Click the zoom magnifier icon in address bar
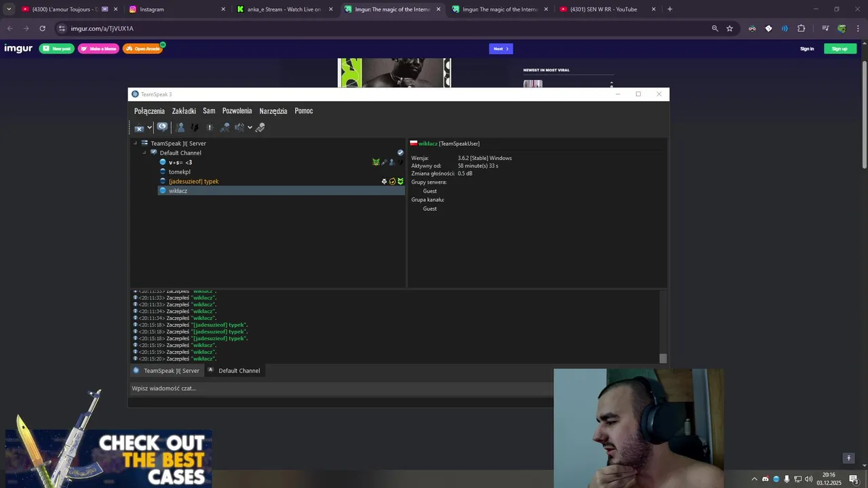This screenshot has height=488, width=868. (x=715, y=28)
